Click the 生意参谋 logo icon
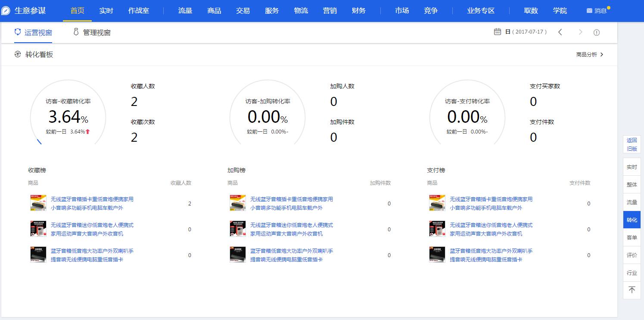 [x=6, y=10]
